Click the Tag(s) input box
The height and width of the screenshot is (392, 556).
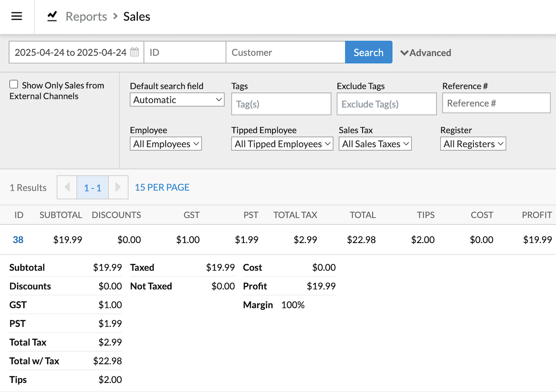pyautogui.click(x=281, y=104)
